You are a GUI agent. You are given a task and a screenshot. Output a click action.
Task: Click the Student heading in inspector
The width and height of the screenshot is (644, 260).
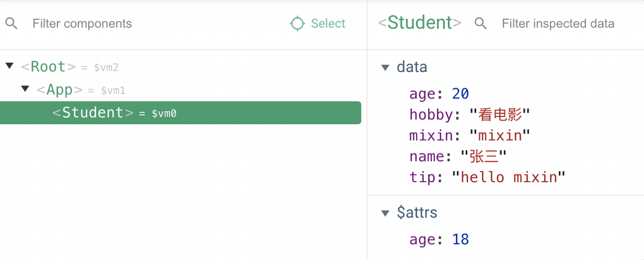point(420,23)
